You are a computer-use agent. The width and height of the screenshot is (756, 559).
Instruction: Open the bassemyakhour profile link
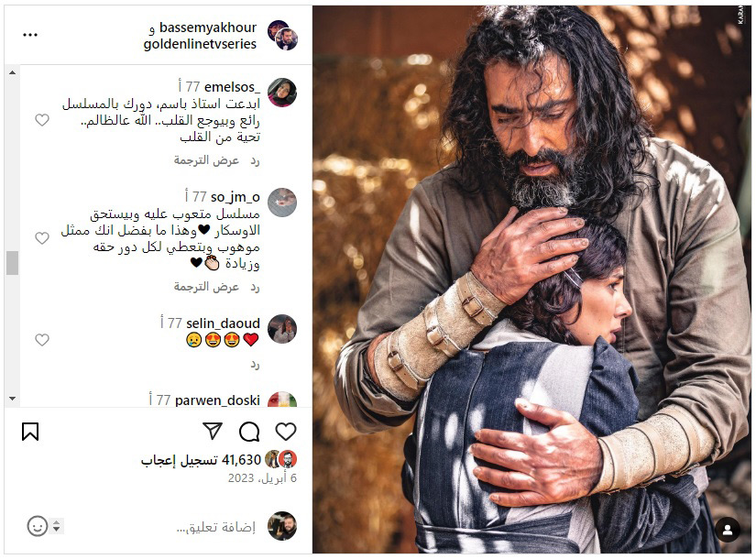pyautogui.click(x=208, y=27)
